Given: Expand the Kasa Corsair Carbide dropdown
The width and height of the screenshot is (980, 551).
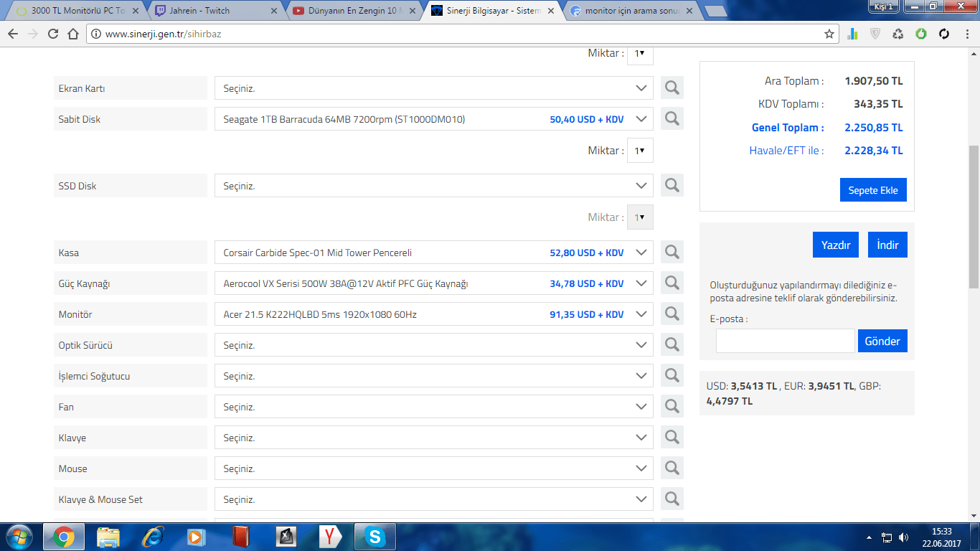Looking at the screenshot, I should coord(433,253).
